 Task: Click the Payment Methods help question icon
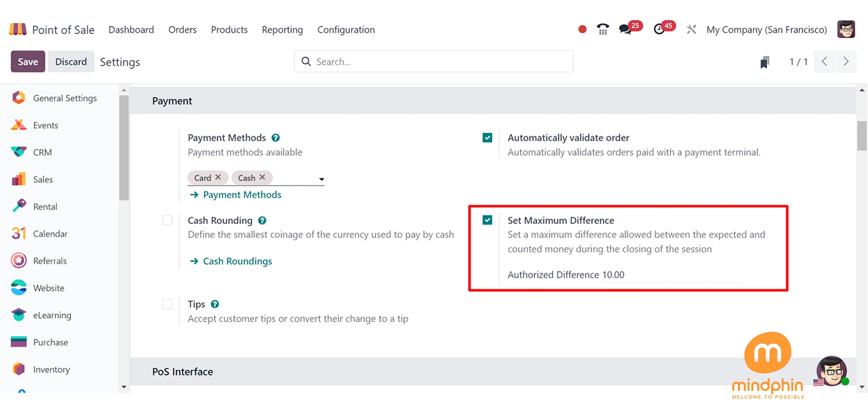[x=276, y=138]
